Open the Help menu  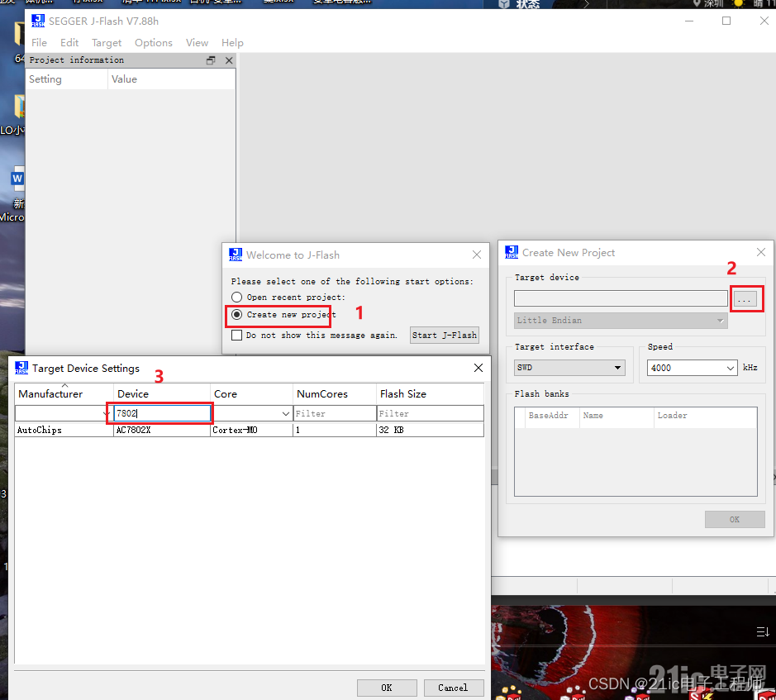232,43
